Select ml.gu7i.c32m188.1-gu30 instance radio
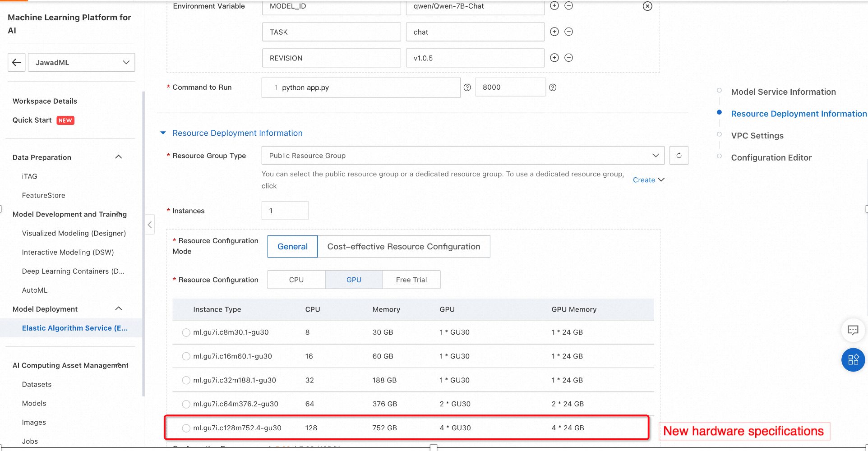 [x=186, y=380]
